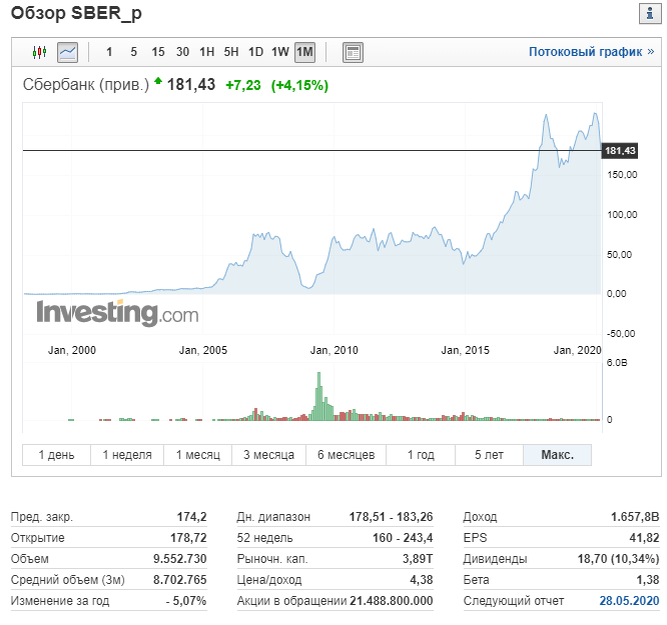Choose the 1H interval
The width and height of the screenshot is (667, 625).
207,52
